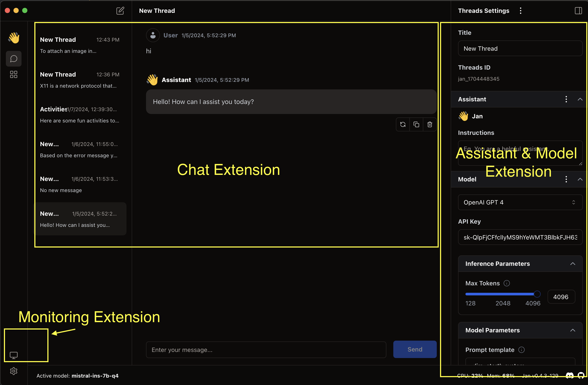Click the Send button
This screenshot has height=385, width=588.
tap(415, 349)
